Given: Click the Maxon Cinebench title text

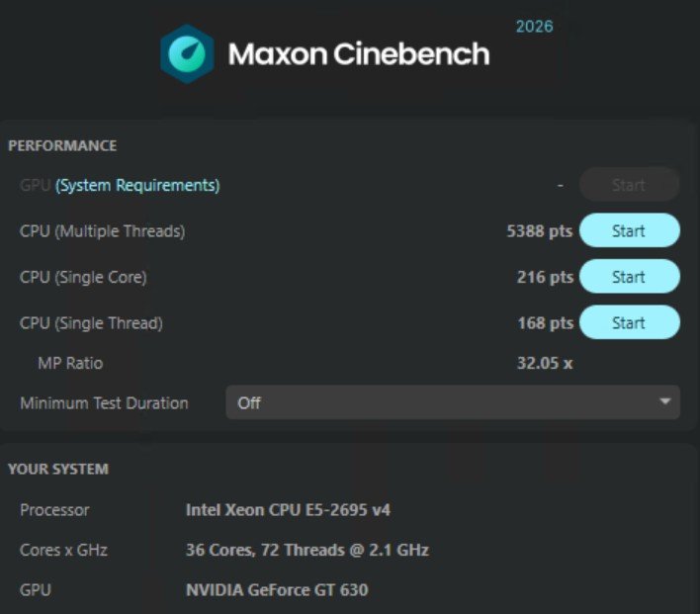Looking at the screenshot, I should [359, 54].
